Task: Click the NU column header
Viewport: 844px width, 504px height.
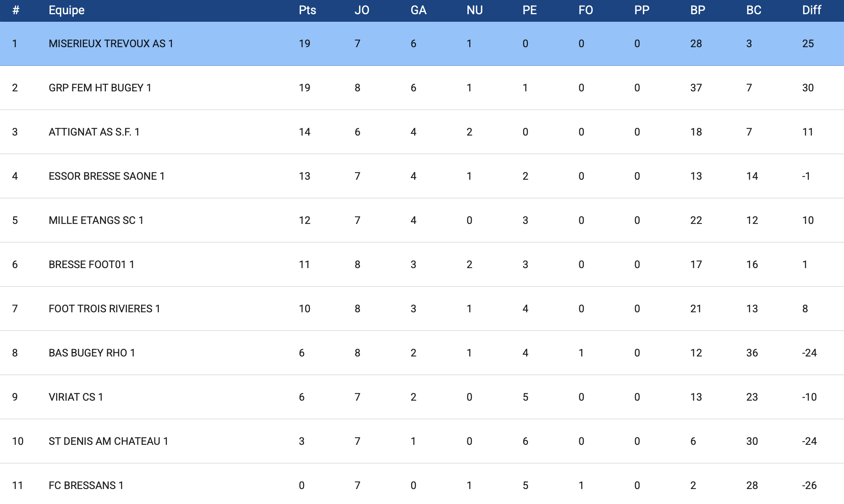Action: click(x=474, y=10)
